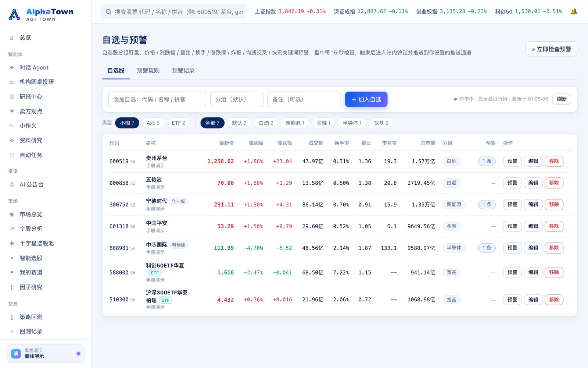Click the AI 公告台 sidebar icon
Image resolution: width=588 pixels, height=368 pixels.
tap(12, 184)
